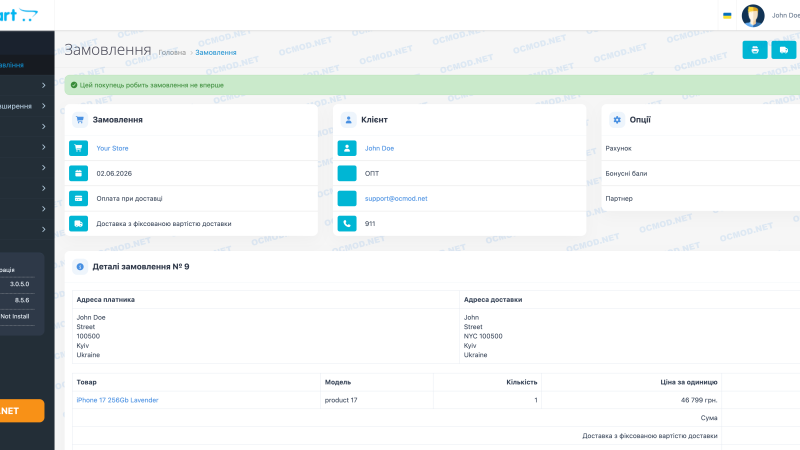Open the Your Store link
Image resolution: width=800 pixels, height=450 pixels.
112,148
